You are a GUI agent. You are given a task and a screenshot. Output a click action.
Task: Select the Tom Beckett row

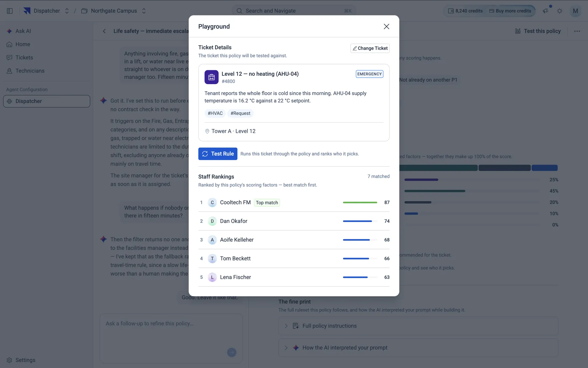click(x=294, y=259)
